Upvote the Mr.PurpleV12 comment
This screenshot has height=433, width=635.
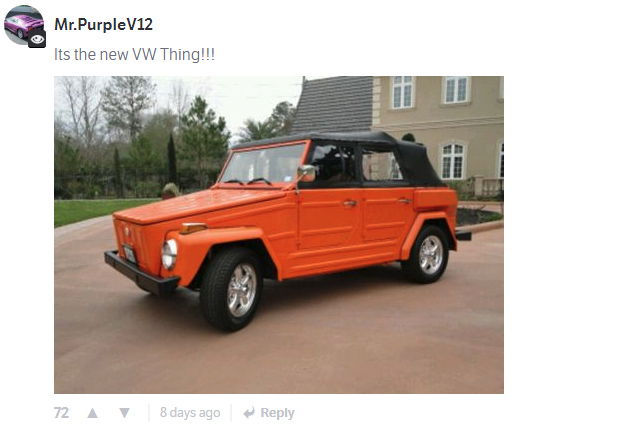tap(92, 413)
